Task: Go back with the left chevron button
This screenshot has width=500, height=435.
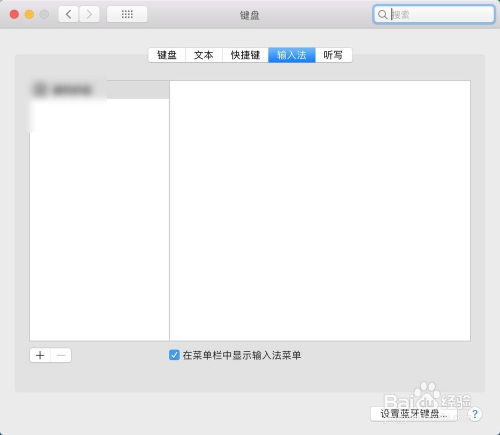Action: pyautogui.click(x=69, y=15)
